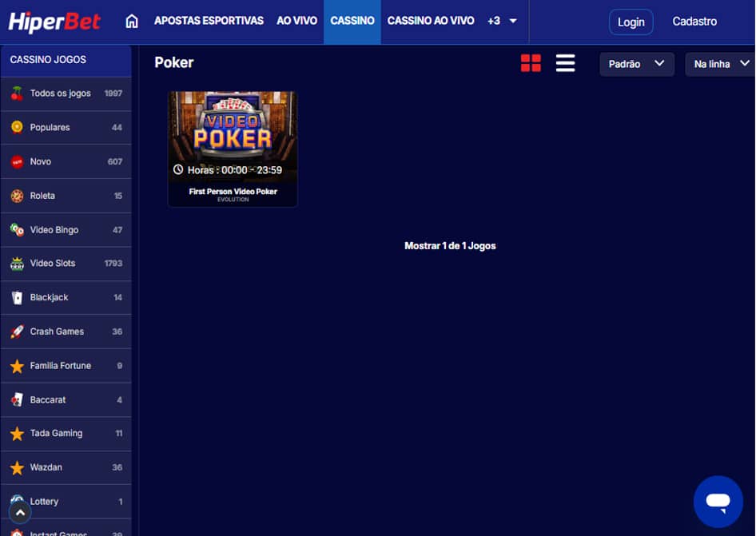Select the Baccarat category icon
Image resolution: width=756 pixels, height=536 pixels.
18,399
